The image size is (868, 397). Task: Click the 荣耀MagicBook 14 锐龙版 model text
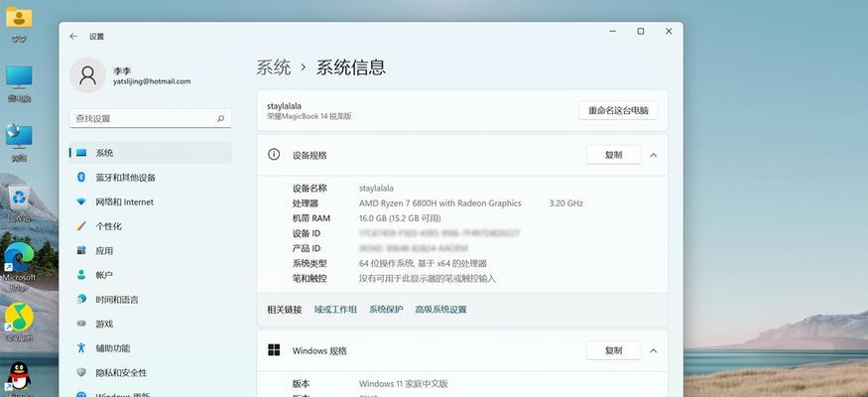pos(309,116)
